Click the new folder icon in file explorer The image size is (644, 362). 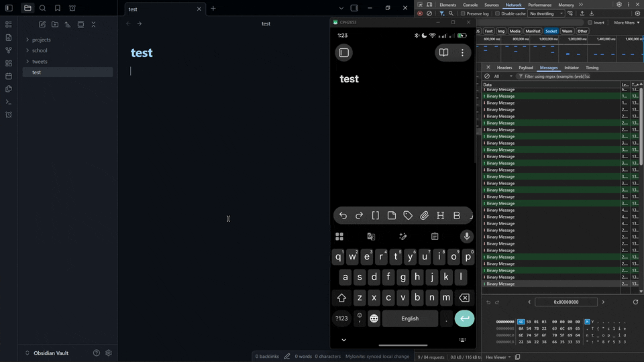[x=54, y=25]
